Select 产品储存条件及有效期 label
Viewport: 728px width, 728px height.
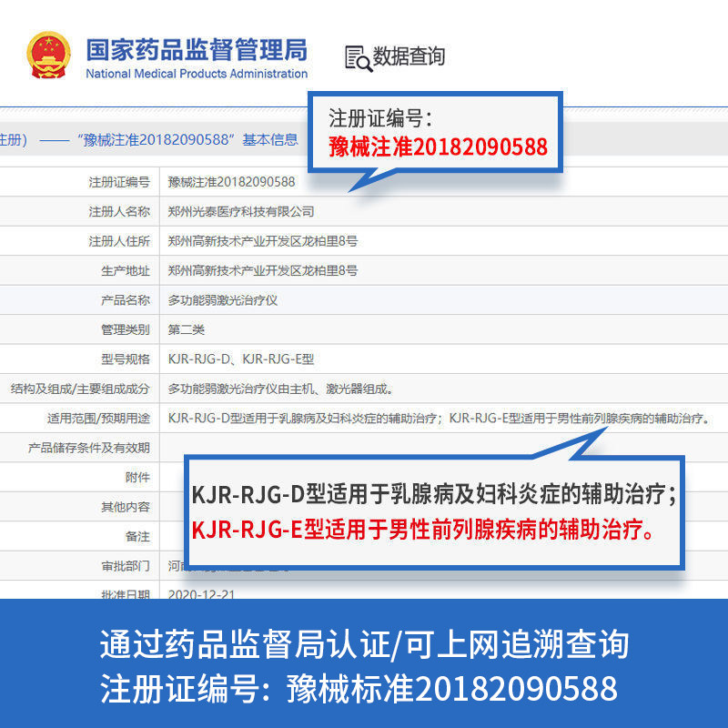click(88, 448)
